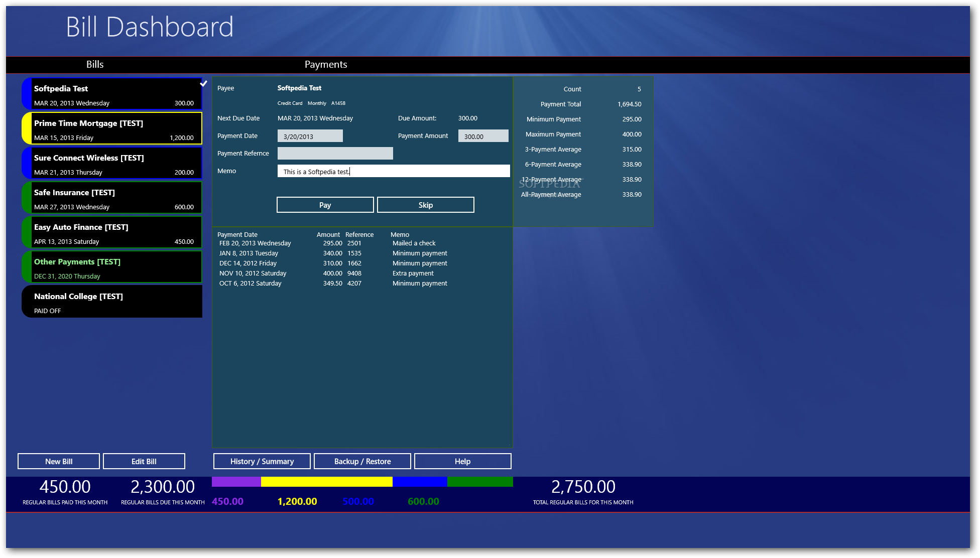Click the Edit Bill button

144,461
